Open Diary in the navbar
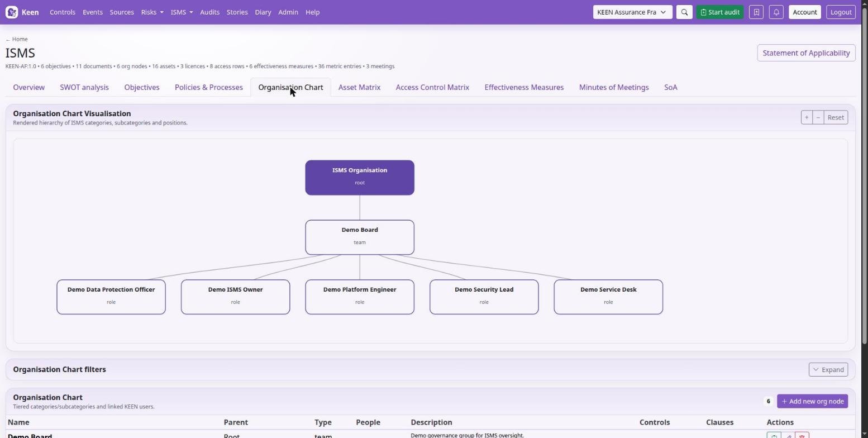Screen dimensions: 868x438 (263, 12)
